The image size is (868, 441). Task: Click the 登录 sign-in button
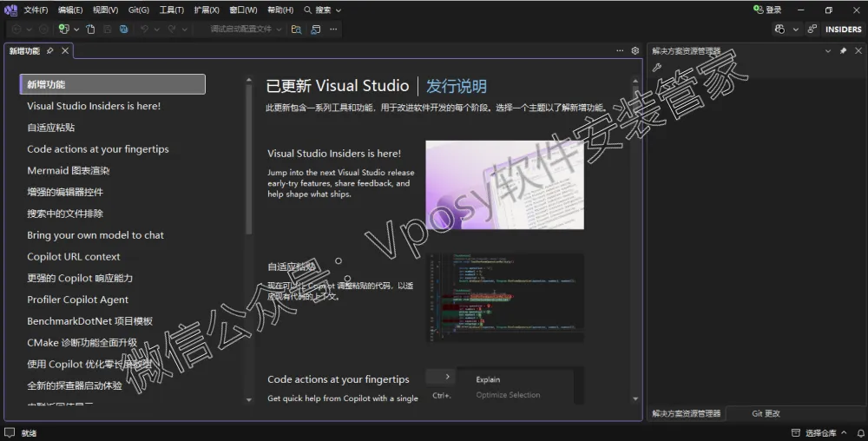tap(768, 10)
